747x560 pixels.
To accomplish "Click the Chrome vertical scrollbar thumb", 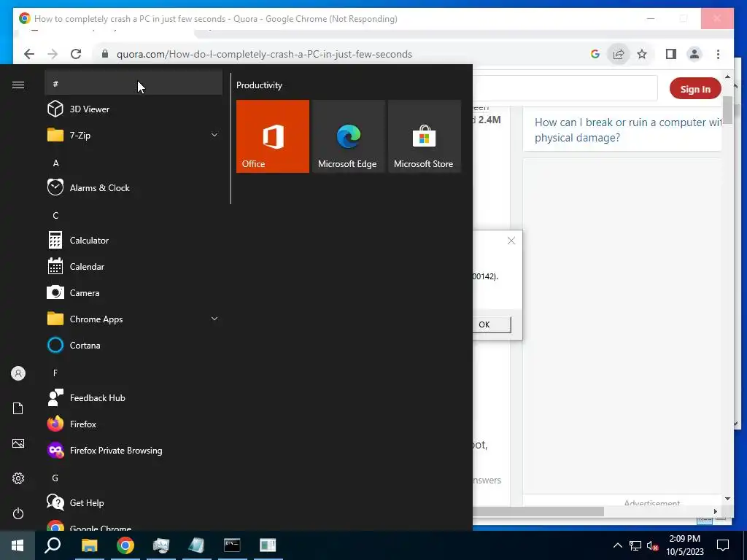I will pyautogui.click(x=727, y=109).
